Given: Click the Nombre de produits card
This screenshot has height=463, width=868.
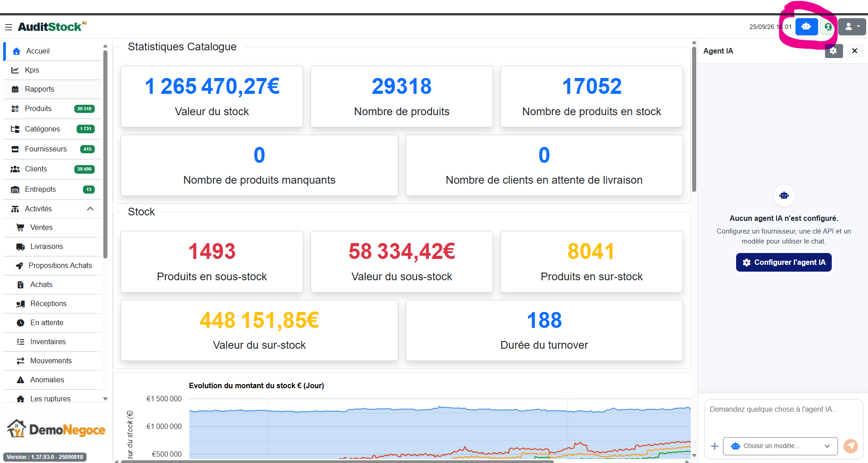Looking at the screenshot, I should click(x=402, y=97).
